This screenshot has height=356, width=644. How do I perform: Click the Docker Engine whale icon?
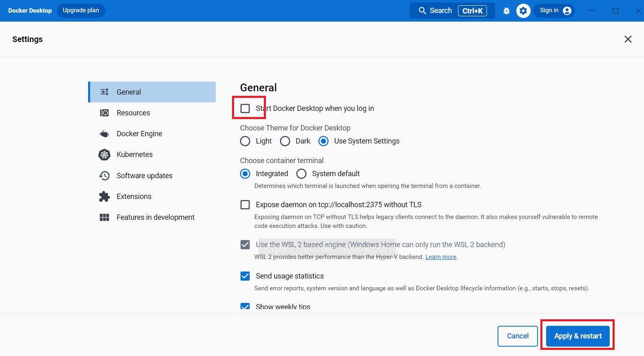coord(104,134)
